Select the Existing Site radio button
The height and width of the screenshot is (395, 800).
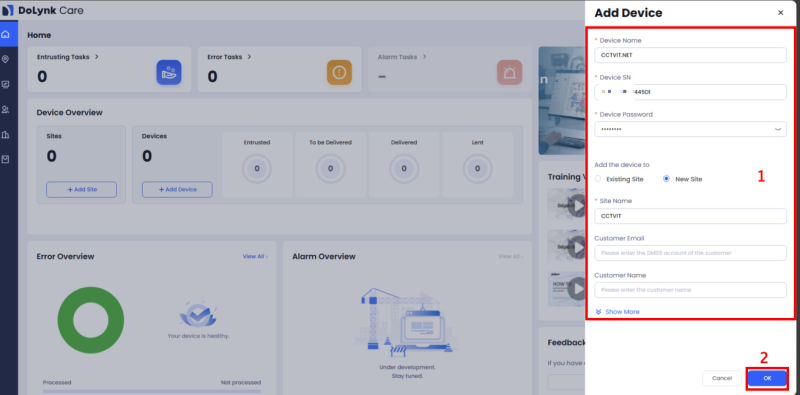(x=598, y=179)
